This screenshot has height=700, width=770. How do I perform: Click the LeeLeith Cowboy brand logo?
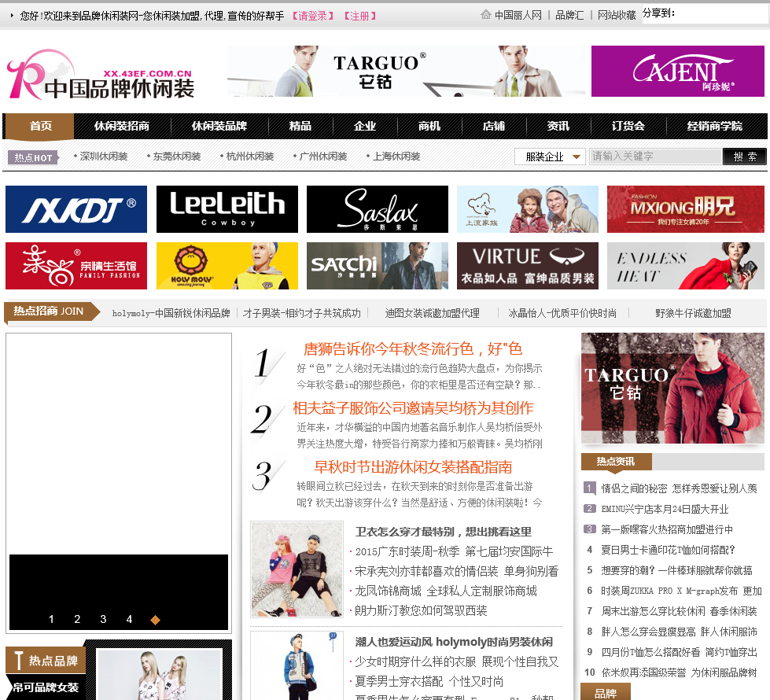pos(227,208)
